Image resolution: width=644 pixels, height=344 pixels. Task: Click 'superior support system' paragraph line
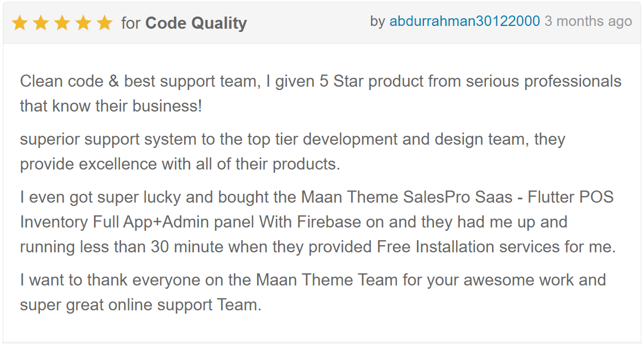[x=292, y=139]
